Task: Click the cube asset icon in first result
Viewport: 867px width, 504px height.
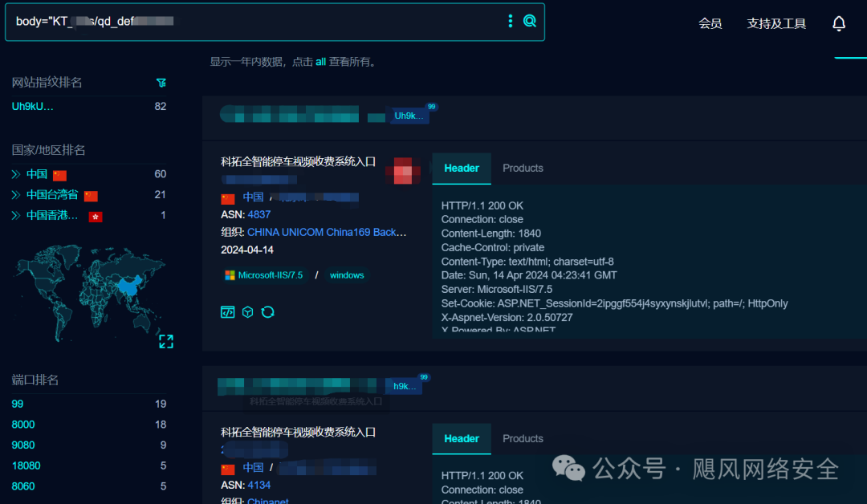Action: click(x=248, y=312)
